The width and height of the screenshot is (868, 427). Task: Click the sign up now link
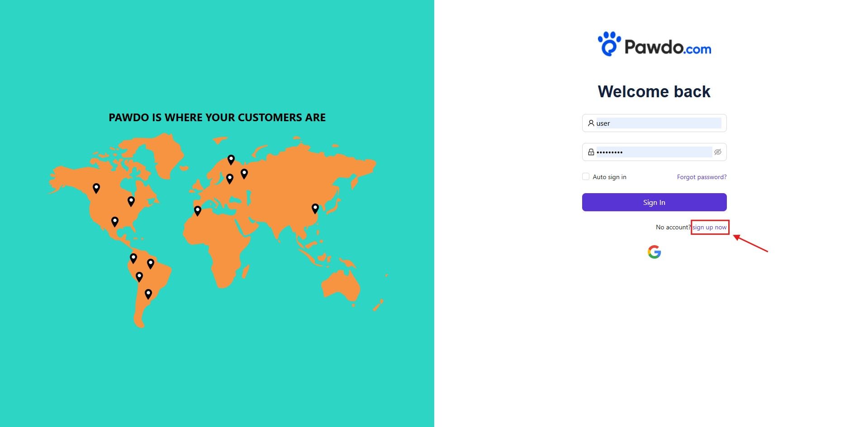pos(709,227)
